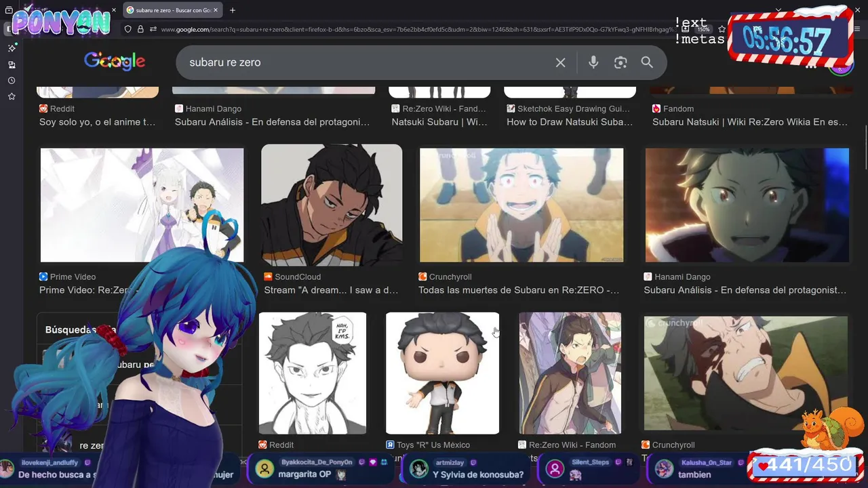The height and width of the screenshot is (488, 868).
Task: Open 'Stream "A dream... I saw a d...' link
Action: pos(331,290)
